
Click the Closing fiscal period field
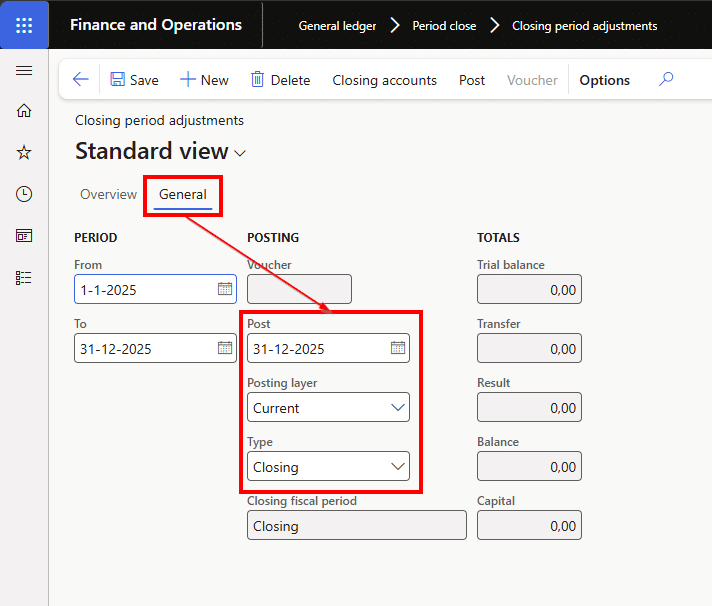click(x=357, y=525)
